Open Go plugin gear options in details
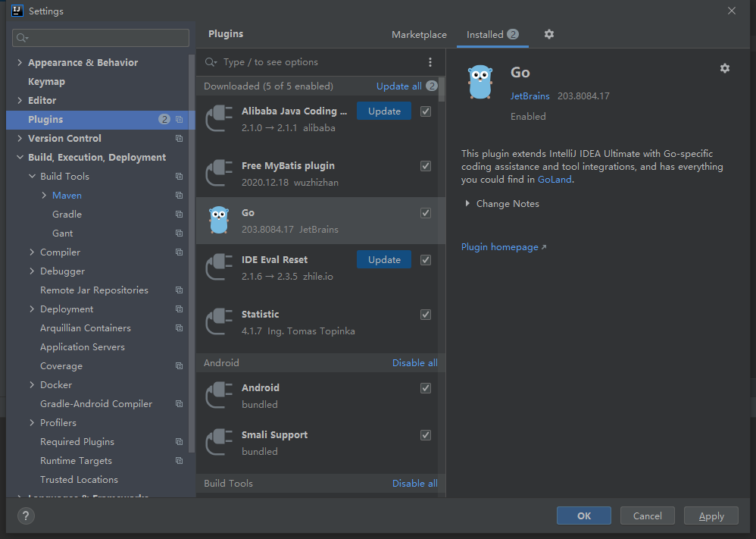 point(725,68)
